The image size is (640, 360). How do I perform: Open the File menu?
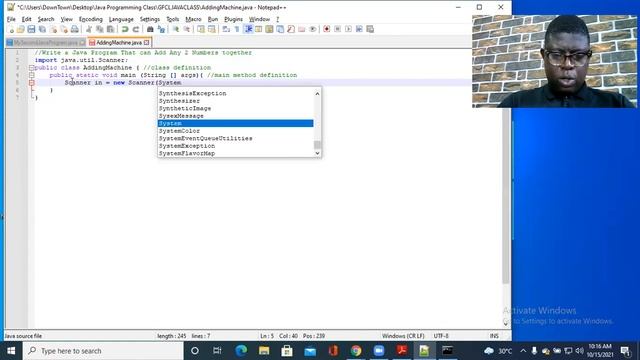click(x=11, y=19)
